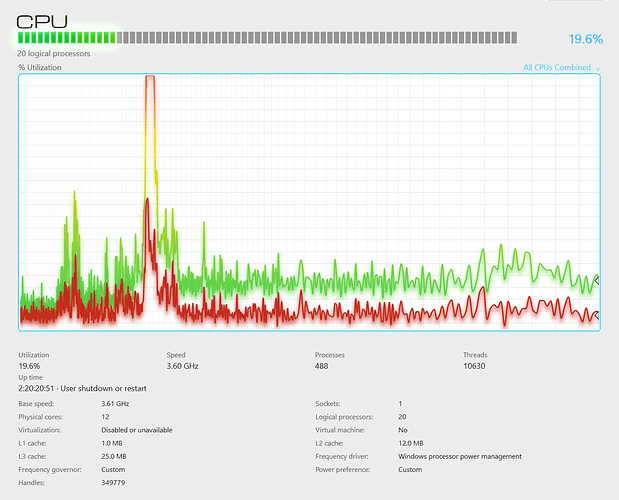Open the All CPUs Combined dropdown
The image size is (619, 500).
(561, 67)
